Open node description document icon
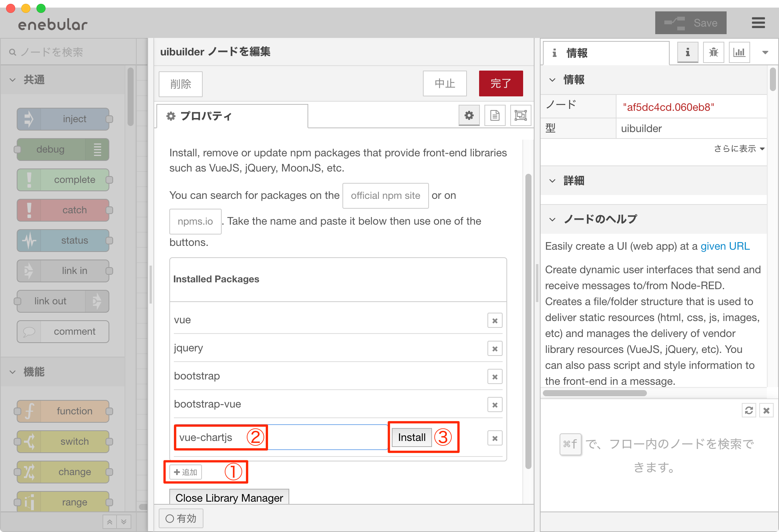Screen dimensions: 779x532 495,115
